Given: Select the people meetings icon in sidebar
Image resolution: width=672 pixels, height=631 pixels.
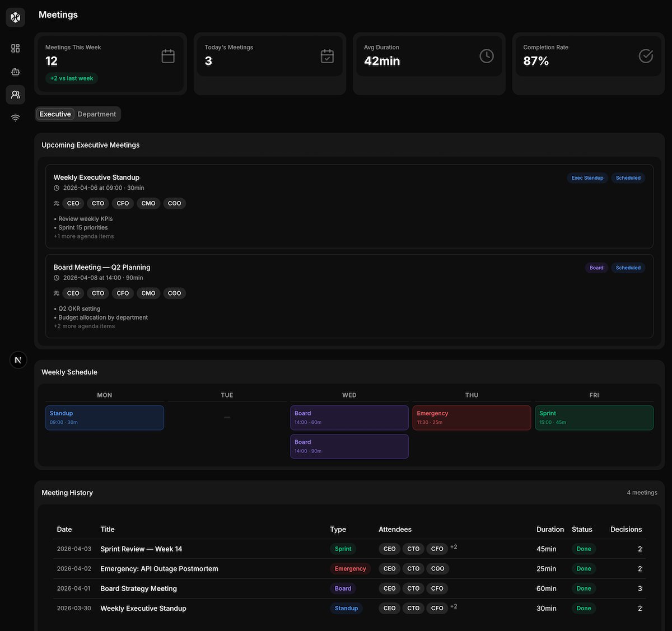Looking at the screenshot, I should click(16, 95).
